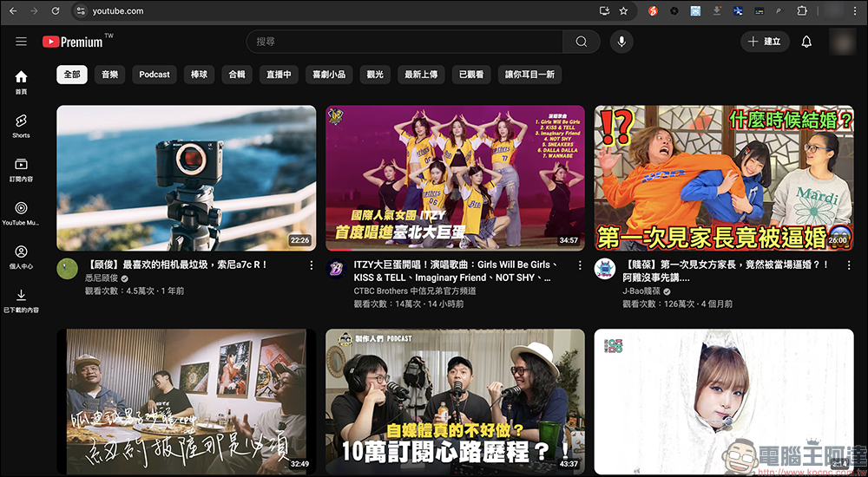Screen dimensions: 868x477
Task: Open pizza table chat thumbnail 32:49
Action: pyautogui.click(x=187, y=402)
